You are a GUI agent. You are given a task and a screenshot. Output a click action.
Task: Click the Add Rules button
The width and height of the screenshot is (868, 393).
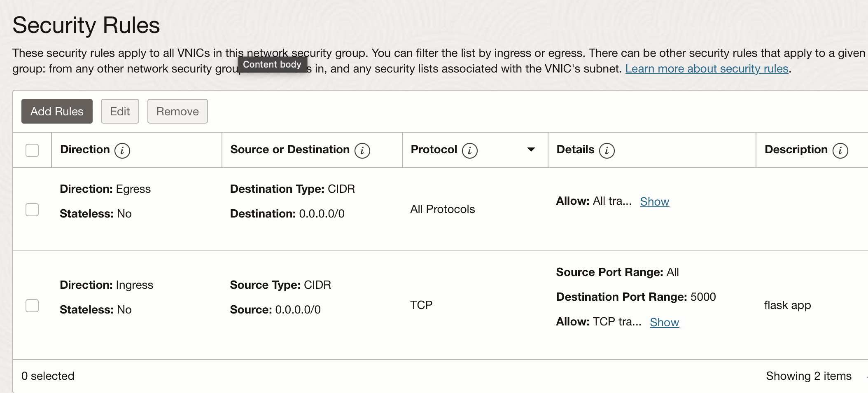pyautogui.click(x=57, y=111)
